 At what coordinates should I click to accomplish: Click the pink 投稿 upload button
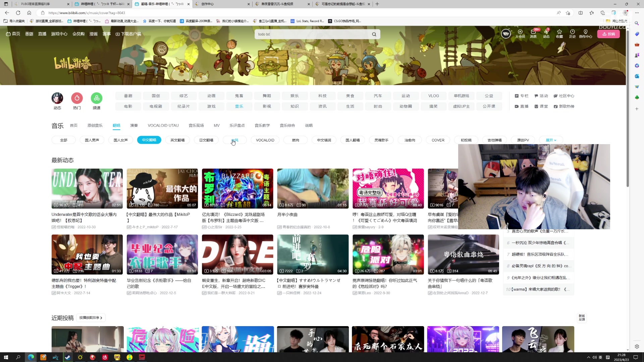tap(608, 34)
